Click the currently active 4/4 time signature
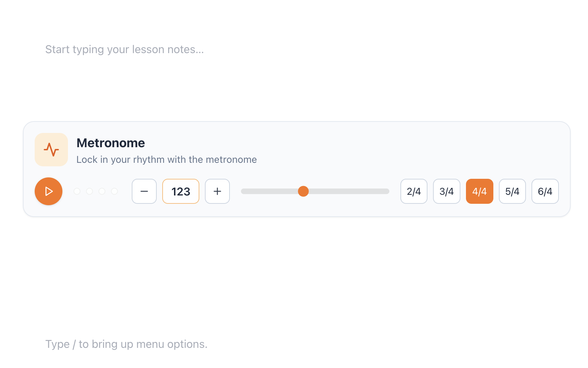This screenshot has width=588, height=368. coord(479,191)
